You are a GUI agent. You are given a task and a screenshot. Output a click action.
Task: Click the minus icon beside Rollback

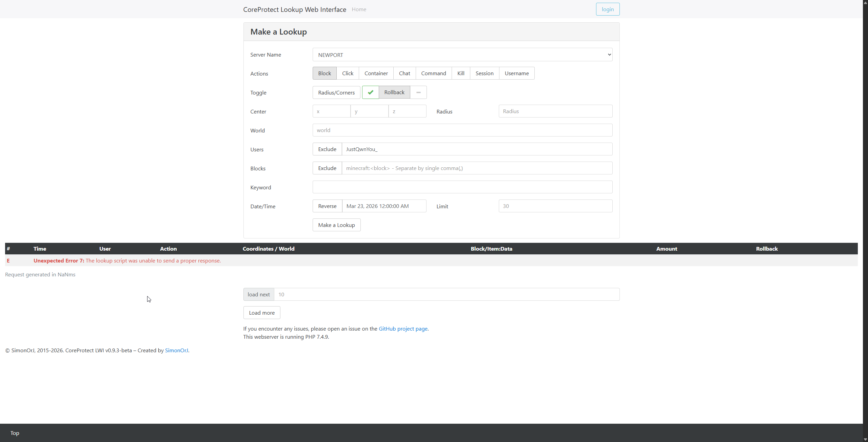[x=418, y=92]
